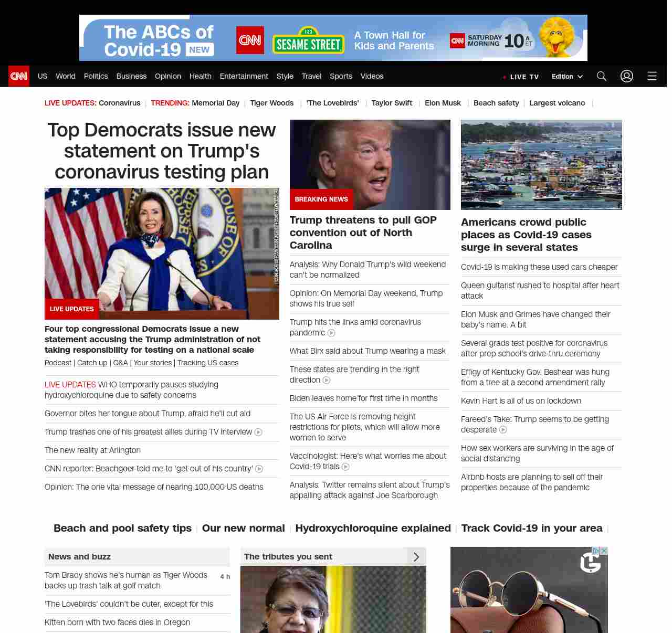Click the AdChoices icon on sunglasses ad

click(596, 551)
